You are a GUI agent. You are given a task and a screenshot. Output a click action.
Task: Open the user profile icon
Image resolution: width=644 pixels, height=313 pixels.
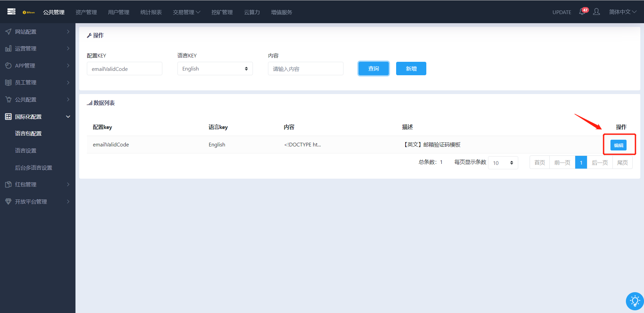(x=596, y=12)
